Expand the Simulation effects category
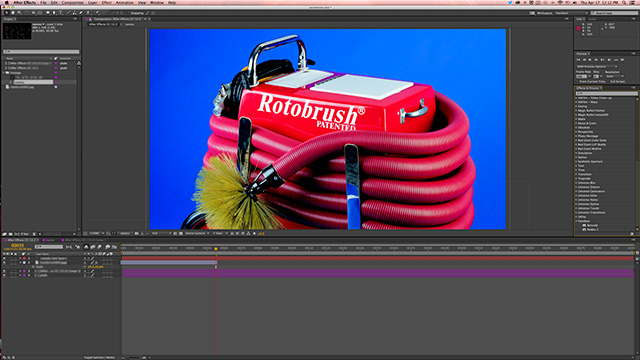Image resolution: width=640 pixels, height=360 pixels. tap(576, 153)
